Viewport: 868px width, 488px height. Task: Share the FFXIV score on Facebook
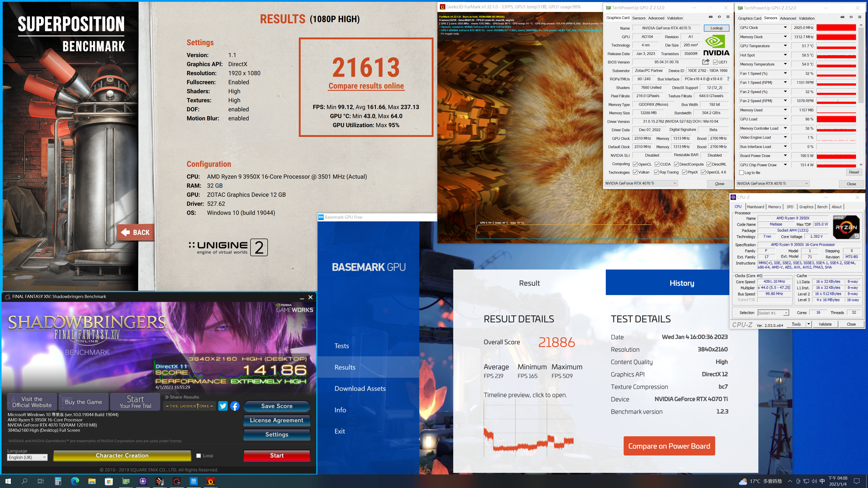(x=235, y=406)
